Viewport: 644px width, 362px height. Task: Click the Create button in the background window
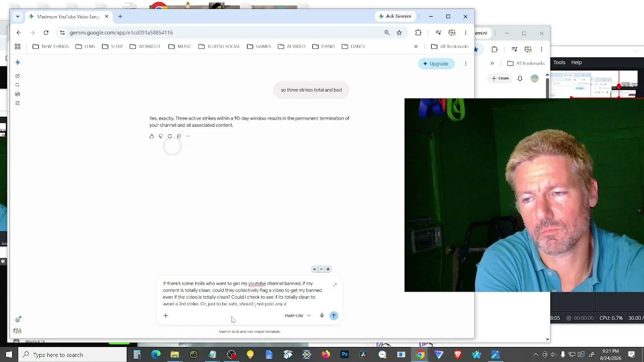(500, 78)
